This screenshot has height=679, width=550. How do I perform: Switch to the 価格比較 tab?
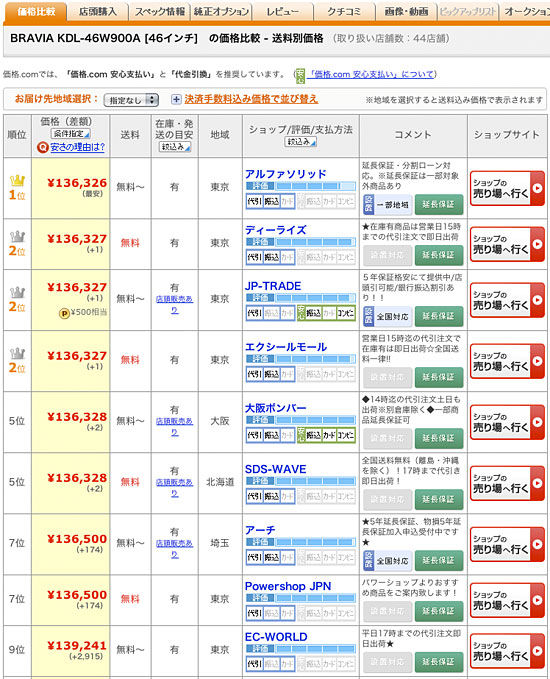click(x=36, y=12)
